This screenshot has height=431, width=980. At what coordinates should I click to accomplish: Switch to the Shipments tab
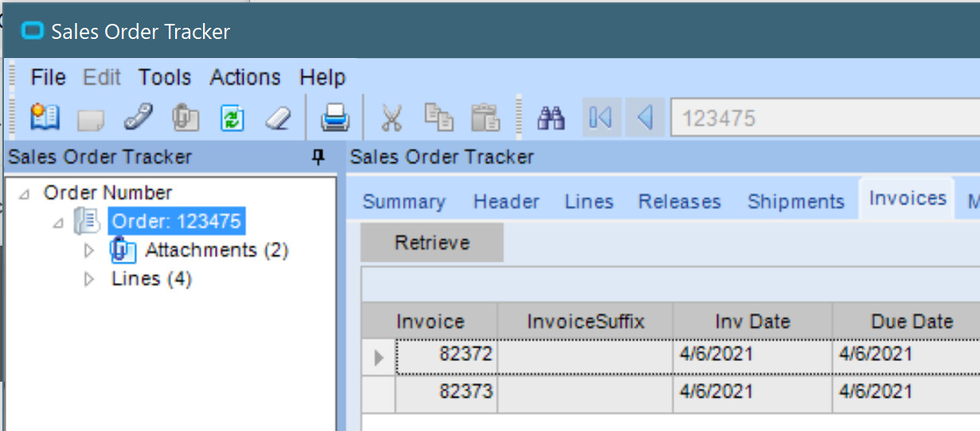click(796, 202)
